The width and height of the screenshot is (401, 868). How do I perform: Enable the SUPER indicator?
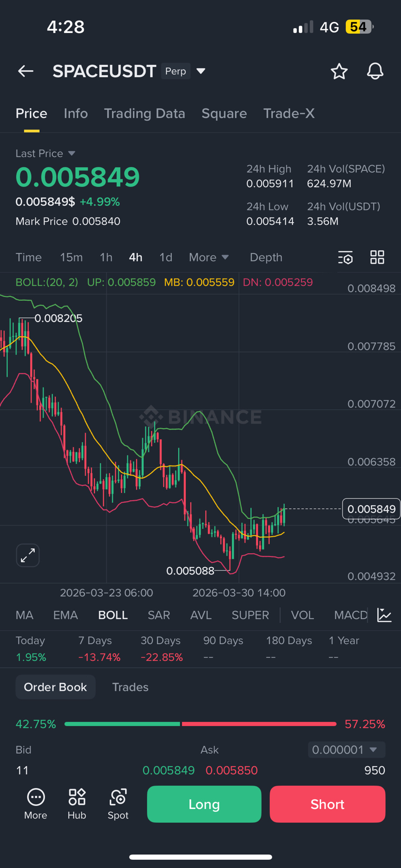click(x=250, y=615)
